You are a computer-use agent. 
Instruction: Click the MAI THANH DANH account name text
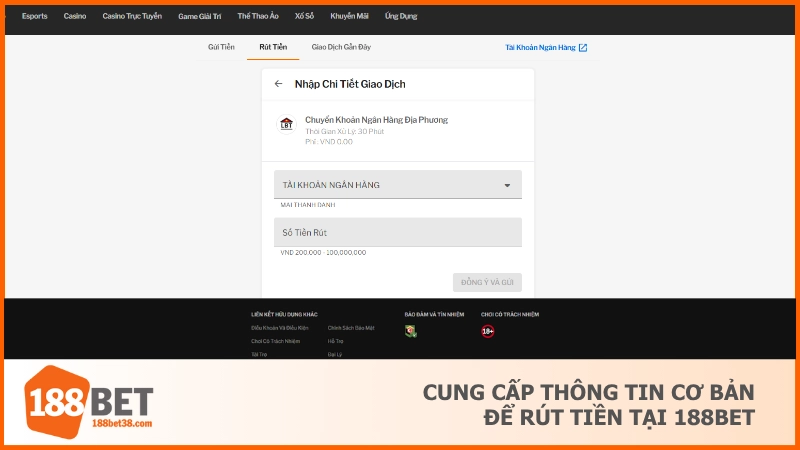tap(308, 205)
